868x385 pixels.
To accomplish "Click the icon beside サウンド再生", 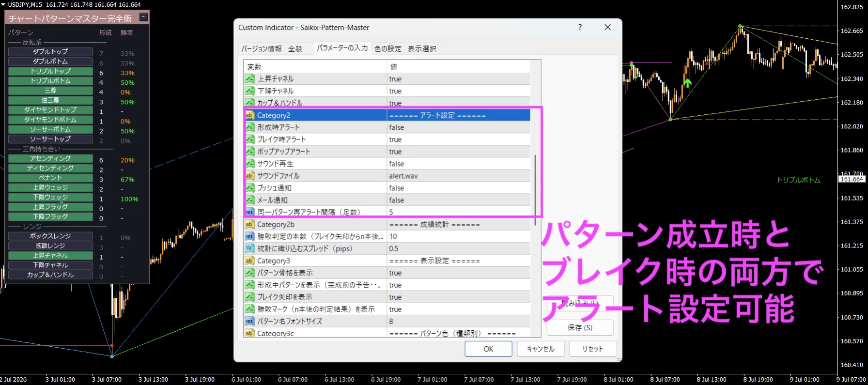I will pyautogui.click(x=249, y=163).
